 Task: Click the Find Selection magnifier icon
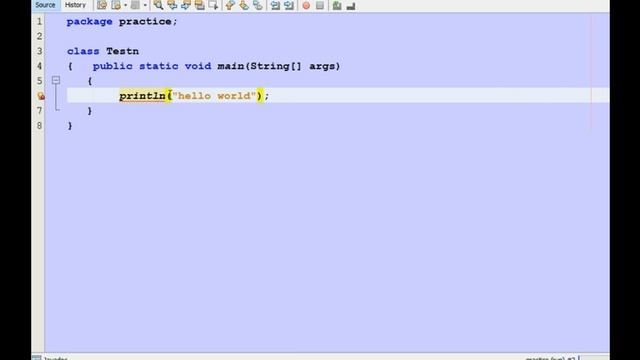(158, 5)
